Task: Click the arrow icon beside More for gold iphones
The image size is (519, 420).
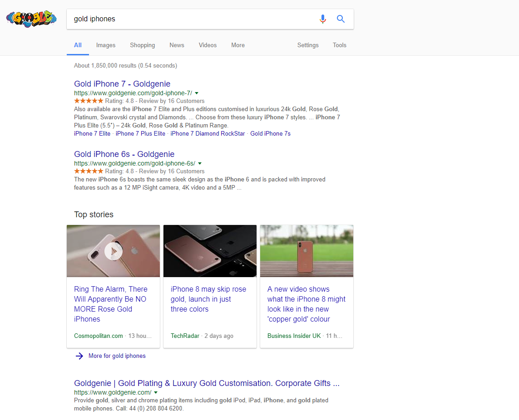Action: point(79,356)
